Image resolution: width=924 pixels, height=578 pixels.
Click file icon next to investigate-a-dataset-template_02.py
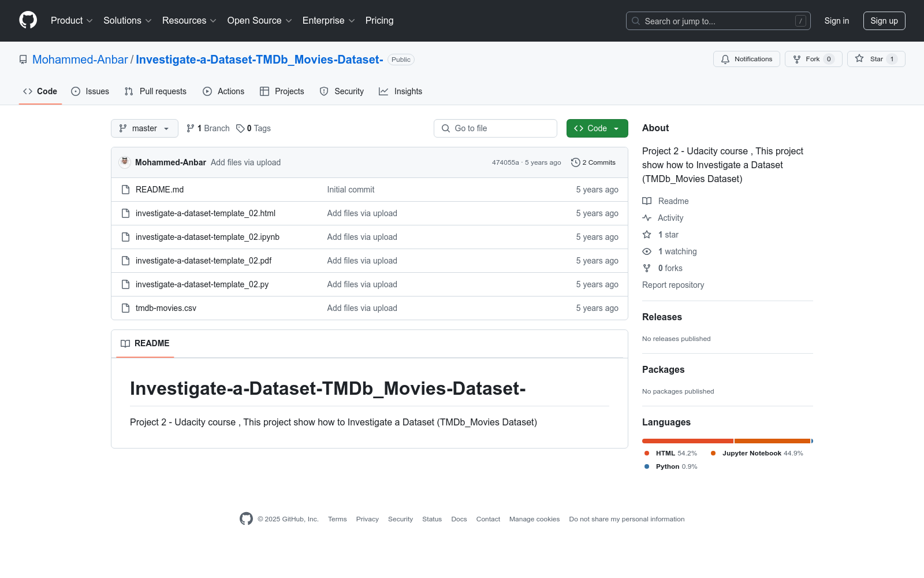125,284
